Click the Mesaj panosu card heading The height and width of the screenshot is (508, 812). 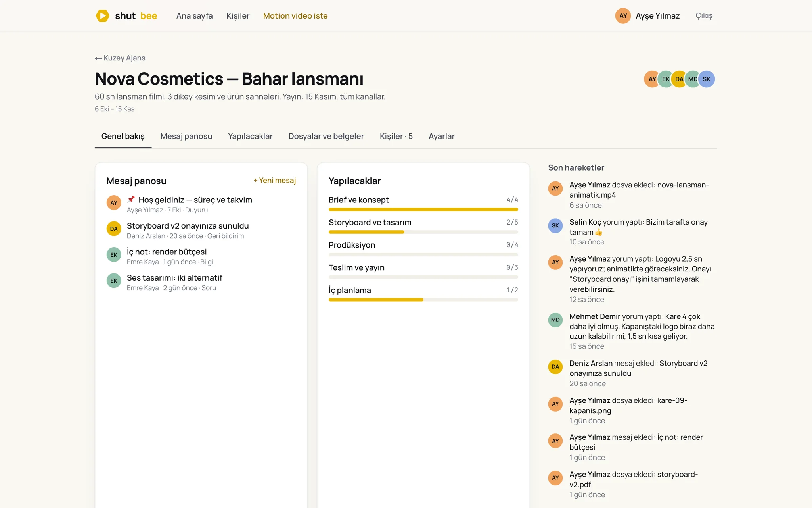coord(136,181)
